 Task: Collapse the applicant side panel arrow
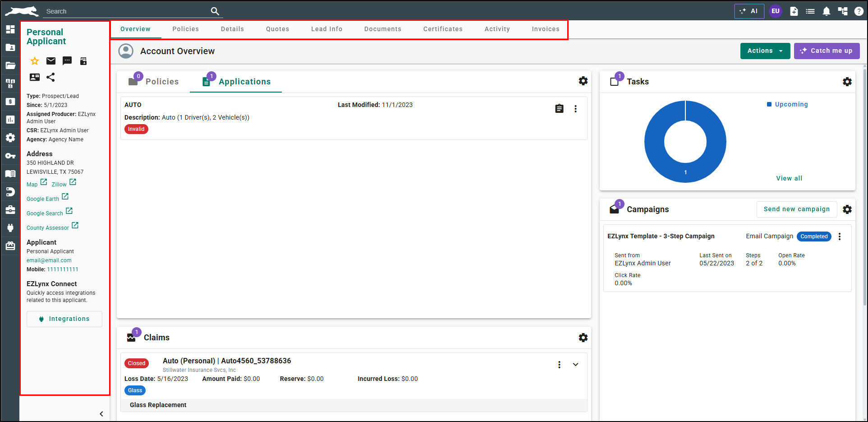101,414
